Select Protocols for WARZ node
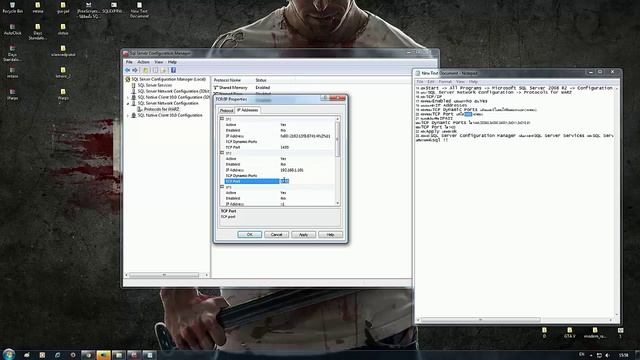 tap(161, 109)
